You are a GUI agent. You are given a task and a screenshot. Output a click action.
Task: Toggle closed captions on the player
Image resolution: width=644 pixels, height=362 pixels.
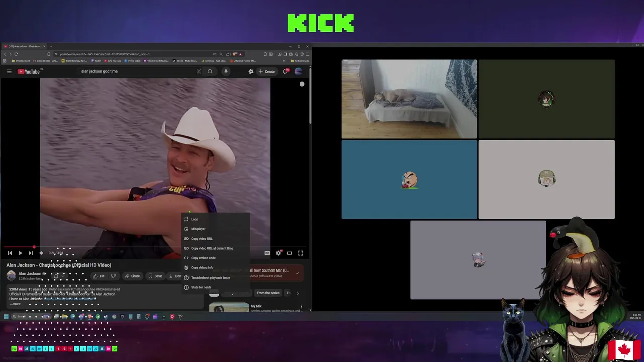point(267,253)
